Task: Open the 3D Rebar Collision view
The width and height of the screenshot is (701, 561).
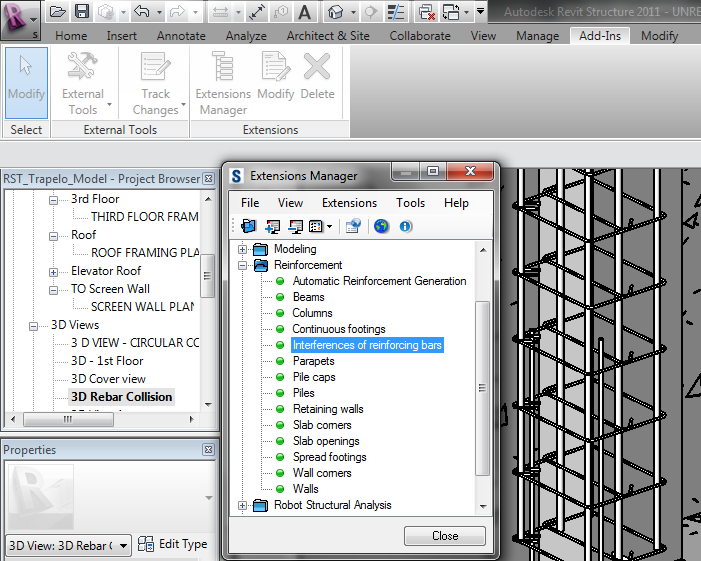Action: pos(121,397)
